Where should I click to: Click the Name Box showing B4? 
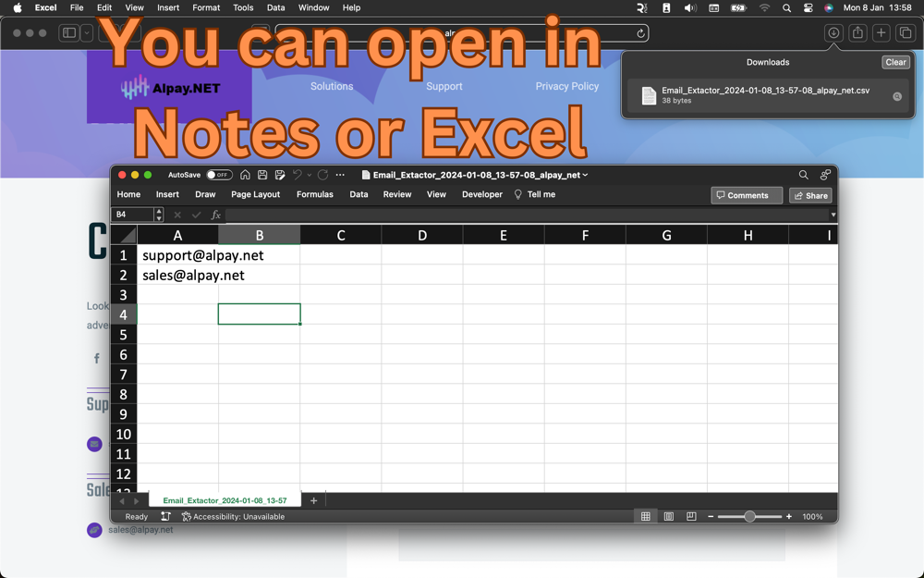pyautogui.click(x=133, y=215)
